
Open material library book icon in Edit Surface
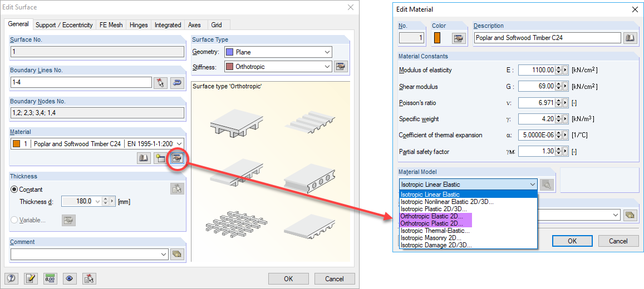(144, 158)
